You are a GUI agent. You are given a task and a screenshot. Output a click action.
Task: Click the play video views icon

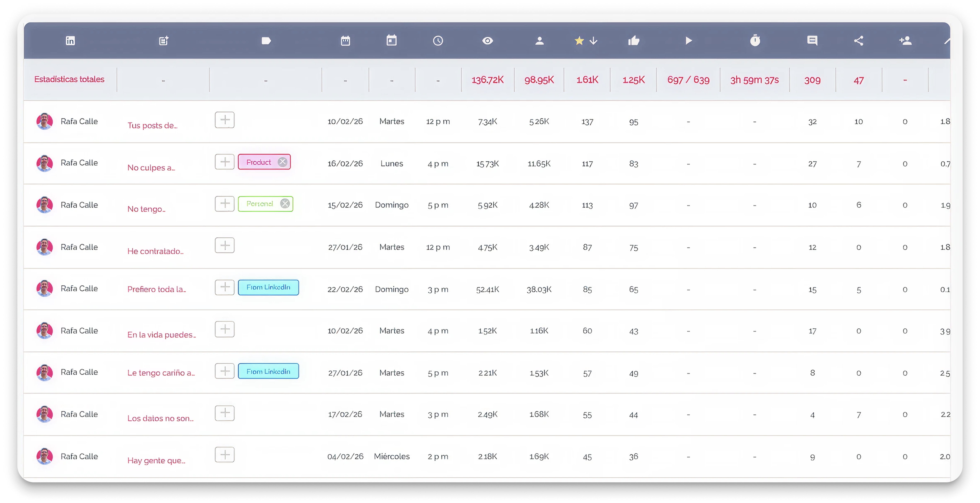pos(688,41)
